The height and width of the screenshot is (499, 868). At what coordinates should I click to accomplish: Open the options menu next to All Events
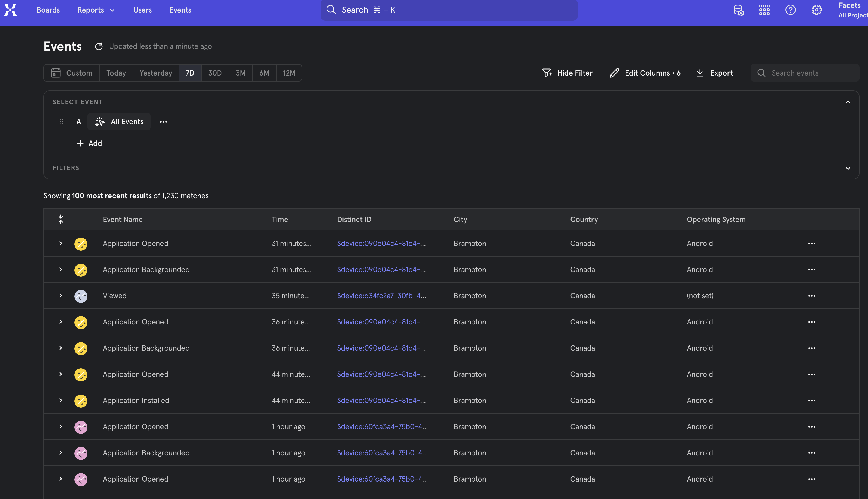pyautogui.click(x=163, y=122)
